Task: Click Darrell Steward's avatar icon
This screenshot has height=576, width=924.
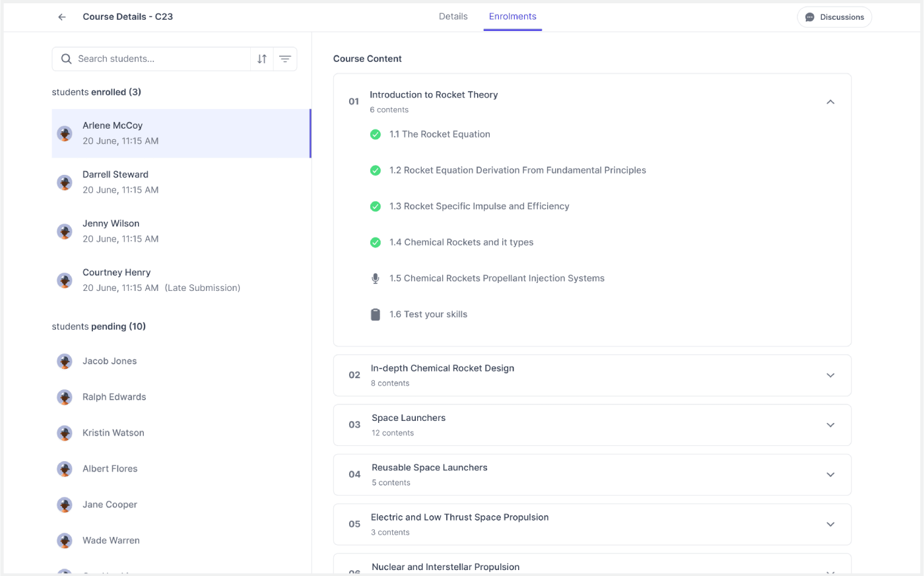Action: 65,183
